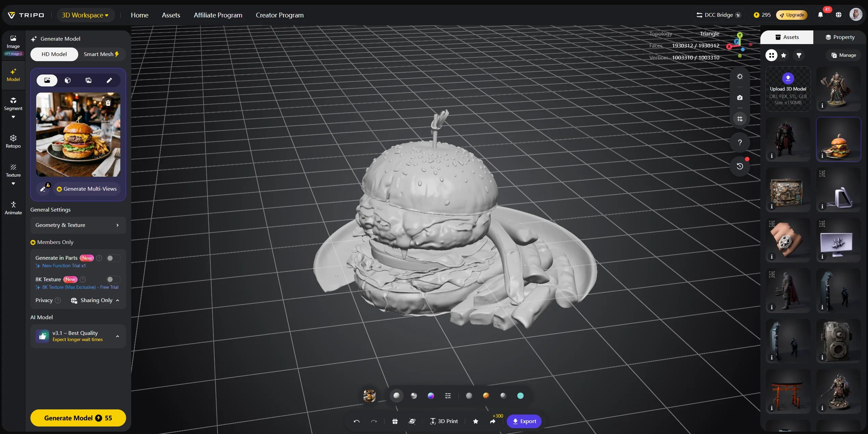Open material adjustment sliders icon
Viewport: 868px width, 434px height.
[448, 396]
